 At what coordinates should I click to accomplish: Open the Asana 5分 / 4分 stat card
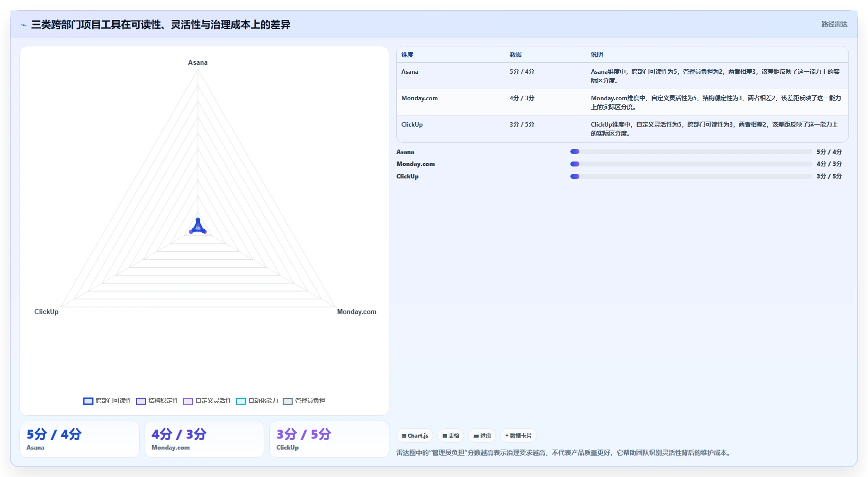[79, 439]
